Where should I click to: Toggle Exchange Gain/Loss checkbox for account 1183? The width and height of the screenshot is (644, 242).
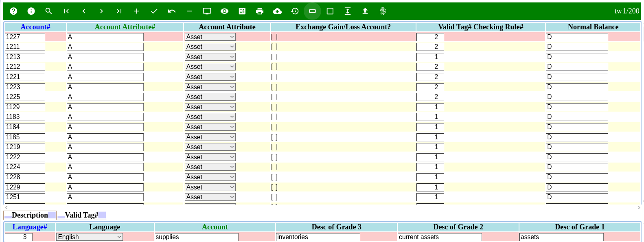(274, 117)
